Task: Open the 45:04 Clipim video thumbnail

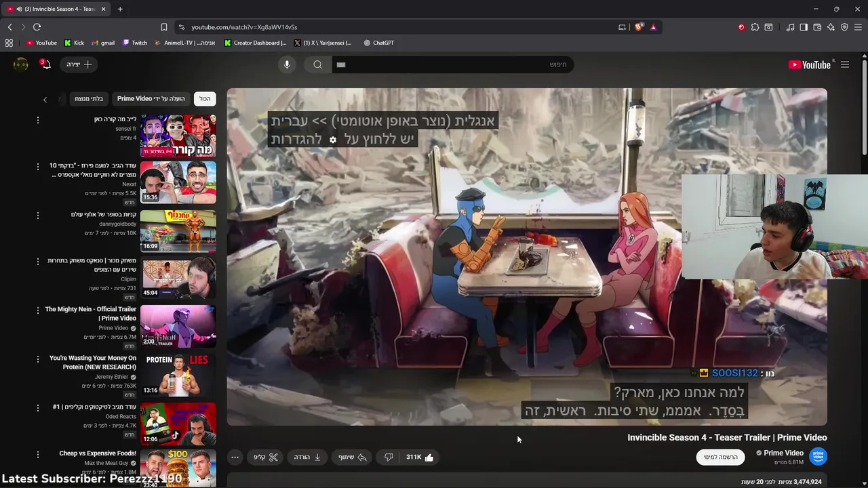Action: 178,278
